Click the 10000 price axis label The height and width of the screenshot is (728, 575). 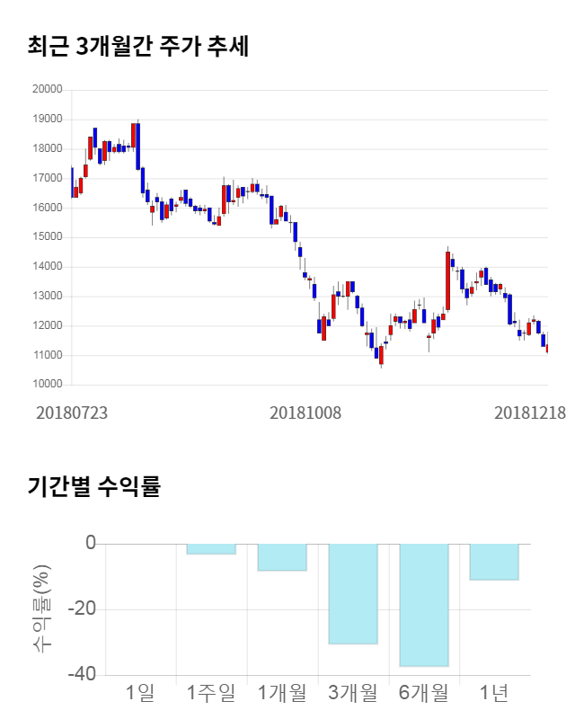tap(47, 385)
